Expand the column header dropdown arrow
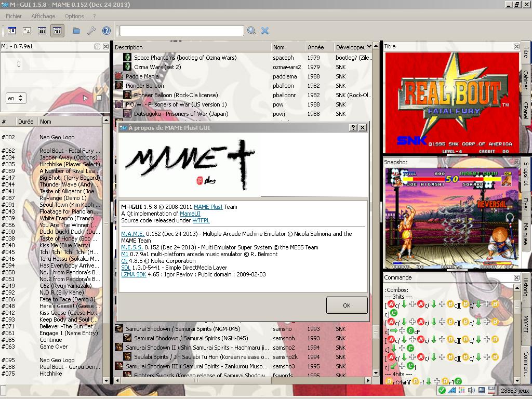Screen dimensions: 532x399 (x=369, y=47)
